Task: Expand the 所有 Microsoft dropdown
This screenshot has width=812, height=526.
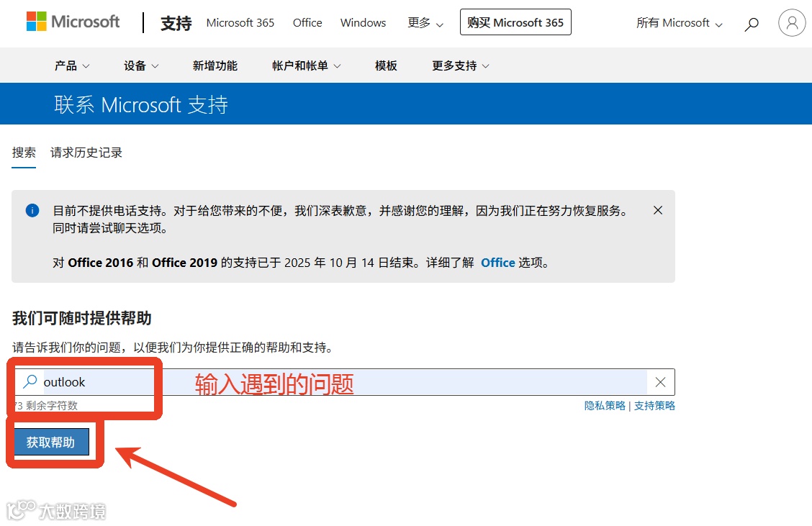Action: (x=679, y=23)
